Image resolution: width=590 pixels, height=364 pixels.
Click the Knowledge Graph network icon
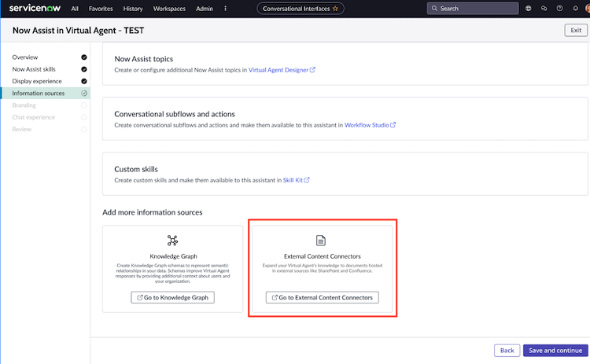click(x=173, y=241)
